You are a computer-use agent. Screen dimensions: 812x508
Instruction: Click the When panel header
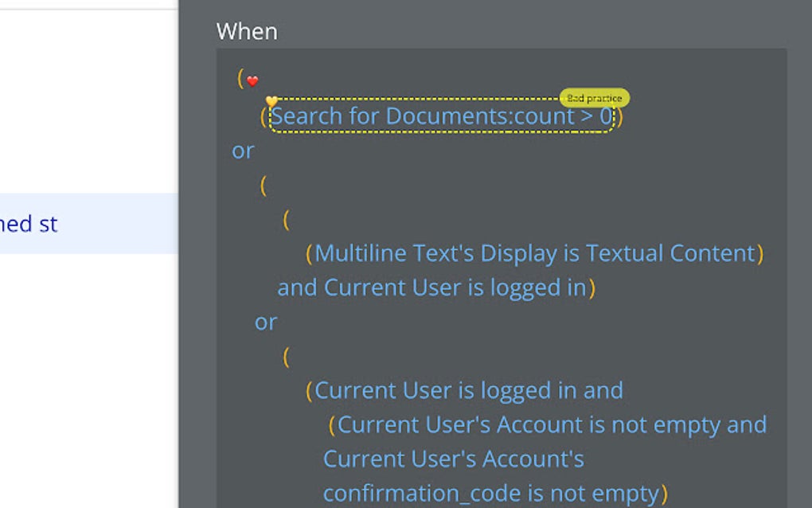click(247, 31)
